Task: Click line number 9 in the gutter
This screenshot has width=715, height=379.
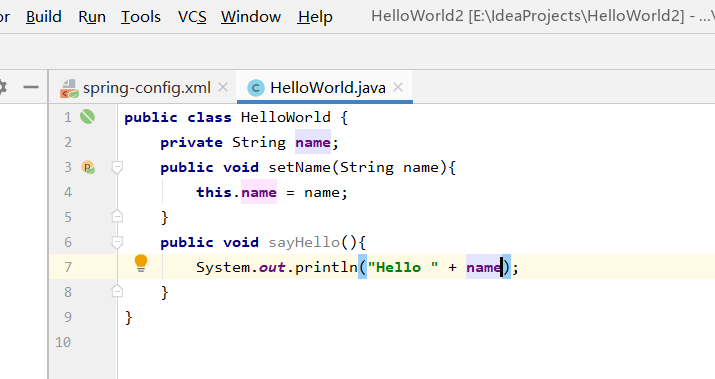Action: click(x=68, y=317)
